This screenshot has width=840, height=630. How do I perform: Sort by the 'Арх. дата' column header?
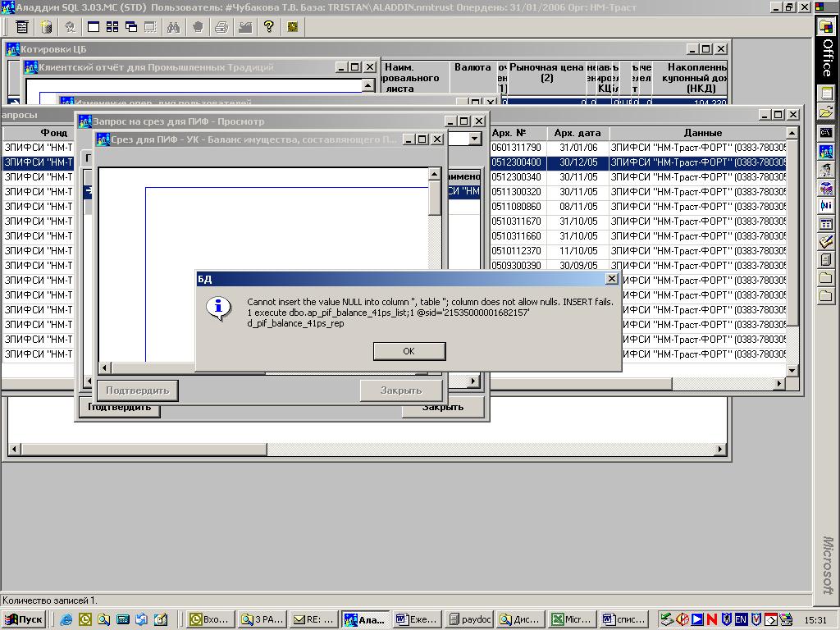click(x=578, y=133)
